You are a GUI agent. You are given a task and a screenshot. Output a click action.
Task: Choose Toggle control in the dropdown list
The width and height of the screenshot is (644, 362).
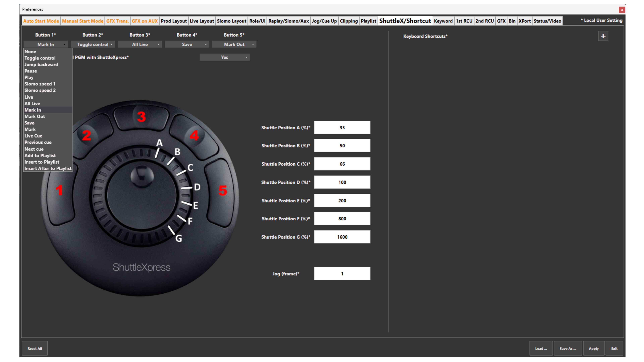(x=48, y=58)
